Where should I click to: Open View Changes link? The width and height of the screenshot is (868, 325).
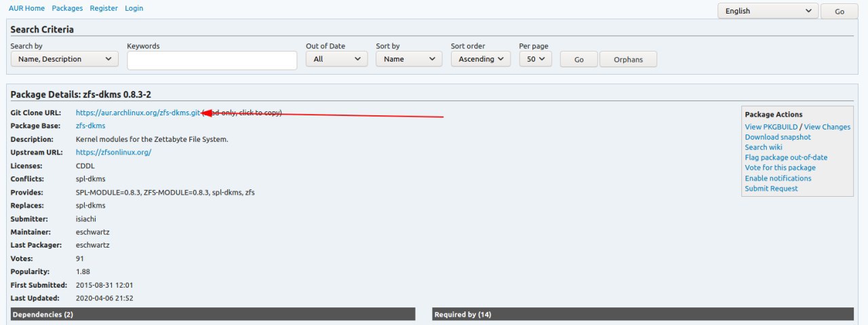pos(827,127)
